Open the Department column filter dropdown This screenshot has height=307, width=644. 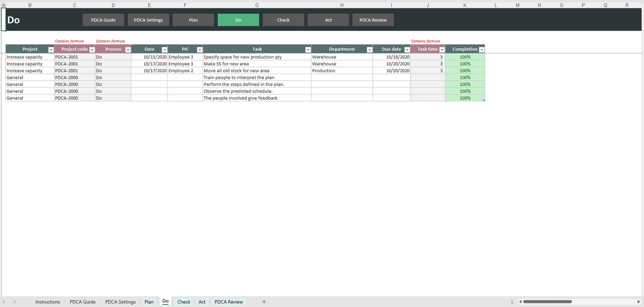pos(369,50)
